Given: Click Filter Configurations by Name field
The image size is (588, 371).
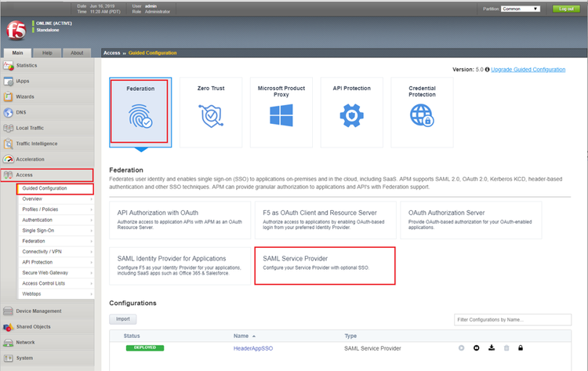Looking at the screenshot, I should point(513,319).
